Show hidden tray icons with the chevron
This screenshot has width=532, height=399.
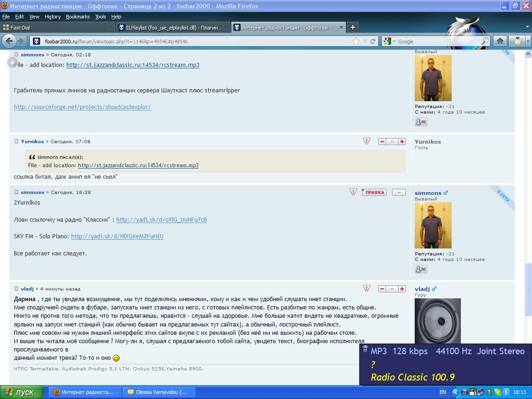[x=455, y=392]
